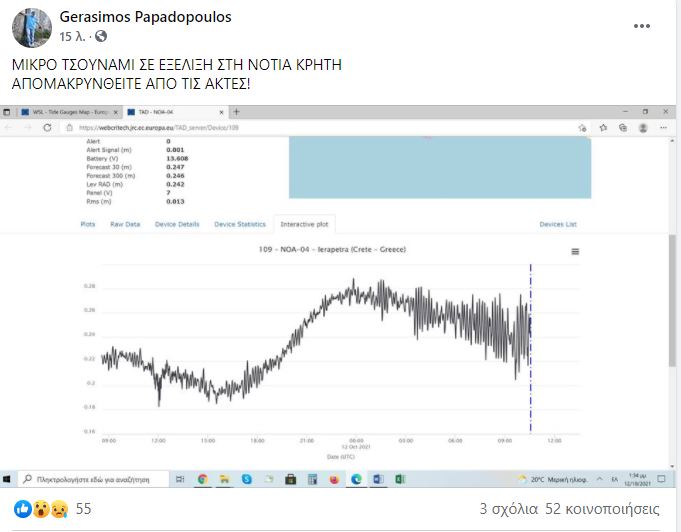The height and width of the screenshot is (532, 681).
Task: Open the Device Details tab
Action: pos(177,224)
